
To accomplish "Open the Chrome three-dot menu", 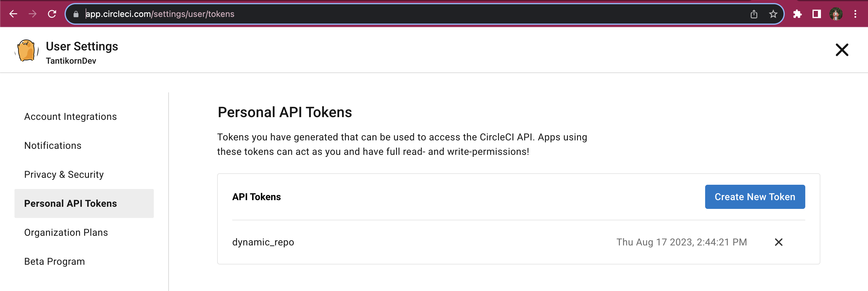I will tap(855, 14).
